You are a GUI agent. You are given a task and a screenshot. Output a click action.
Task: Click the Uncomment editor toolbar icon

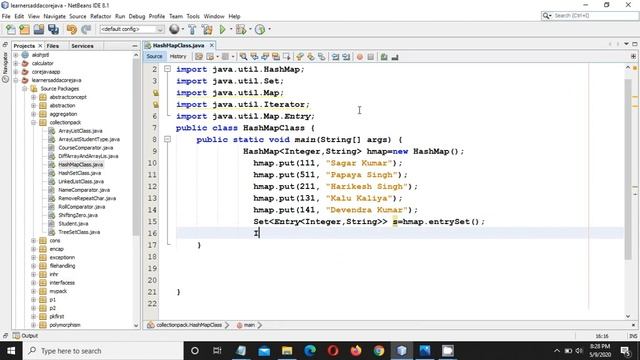[x=395, y=57]
